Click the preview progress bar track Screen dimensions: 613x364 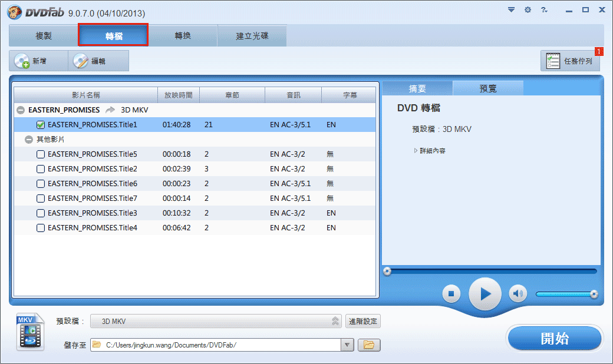(492, 271)
